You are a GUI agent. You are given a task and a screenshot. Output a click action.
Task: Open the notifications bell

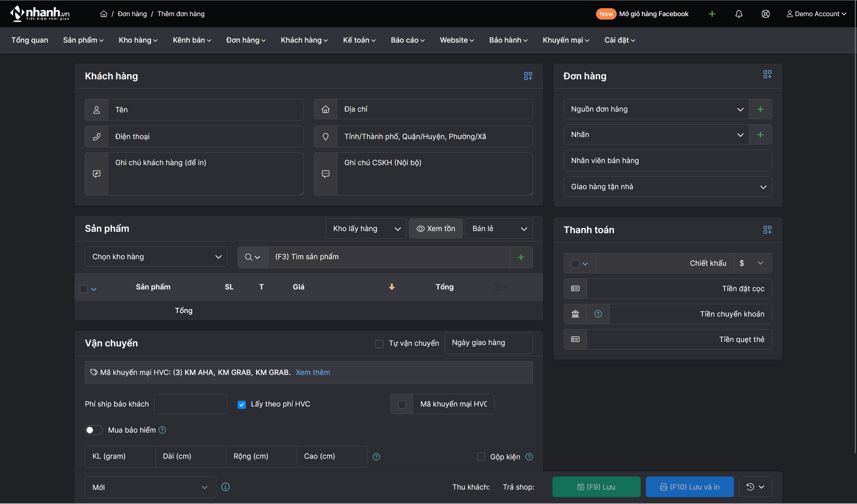pyautogui.click(x=739, y=14)
